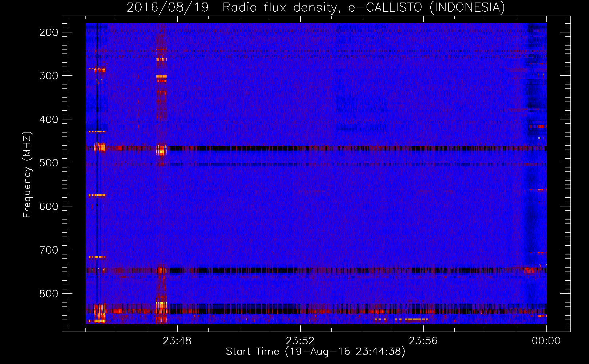This screenshot has height=364, width=589.
Task: Click the "Start Time (19-Aug-16 23:44:38)" label
Action: click(316, 352)
